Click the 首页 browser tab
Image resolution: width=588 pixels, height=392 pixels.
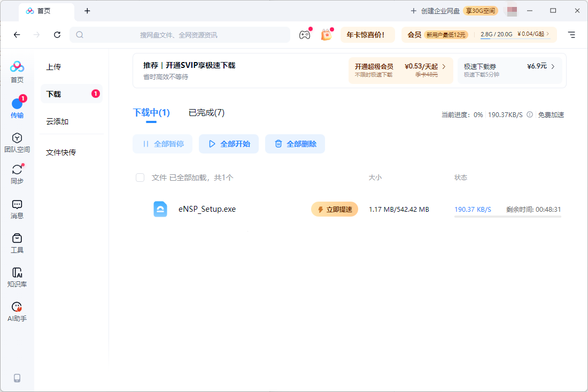(x=47, y=11)
